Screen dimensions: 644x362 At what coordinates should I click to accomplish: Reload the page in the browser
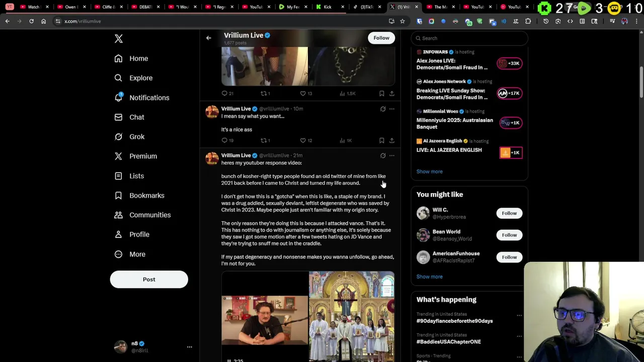(x=31, y=21)
